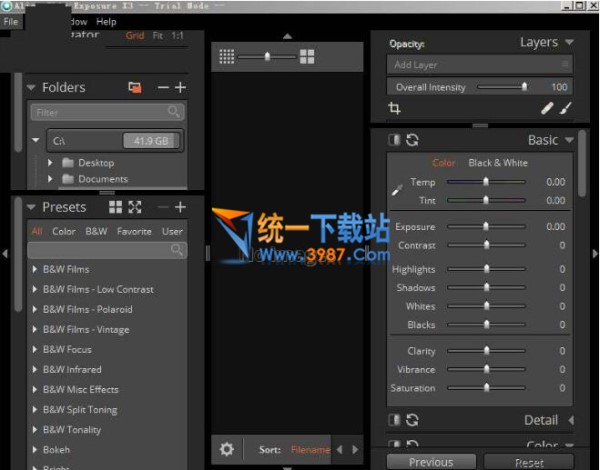The width and height of the screenshot is (600, 470).
Task: Open the File menu
Action: (x=11, y=22)
